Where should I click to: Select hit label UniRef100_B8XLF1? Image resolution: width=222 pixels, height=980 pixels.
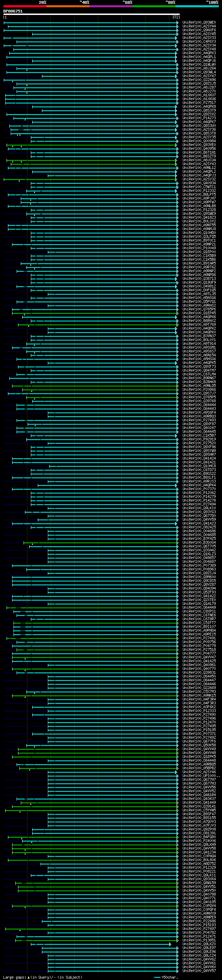[x=199, y=477]
